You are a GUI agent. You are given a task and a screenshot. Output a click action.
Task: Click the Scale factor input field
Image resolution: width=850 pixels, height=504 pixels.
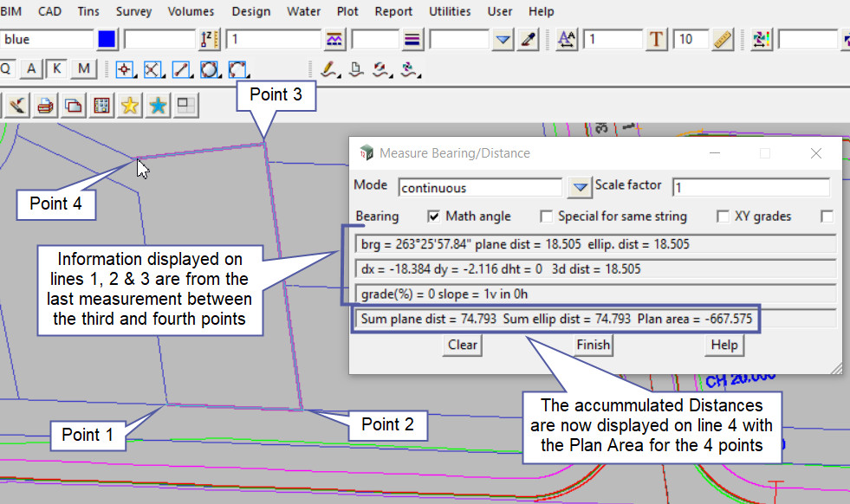pyautogui.click(x=750, y=187)
